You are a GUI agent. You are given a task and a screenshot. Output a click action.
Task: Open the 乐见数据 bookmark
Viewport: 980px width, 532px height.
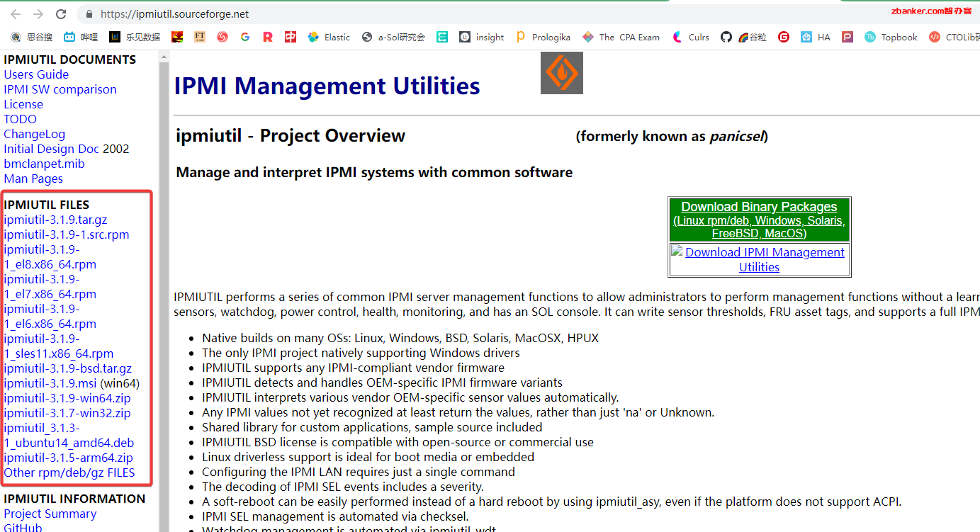click(135, 37)
